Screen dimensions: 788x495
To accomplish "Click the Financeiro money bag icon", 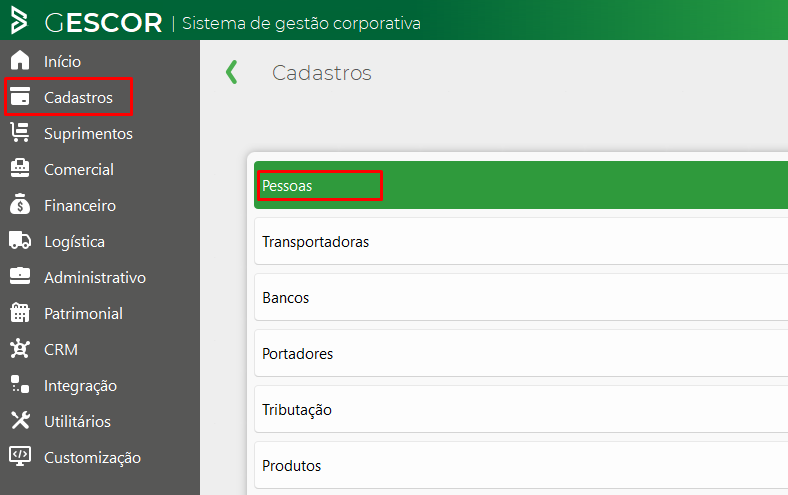I will 20,204.
